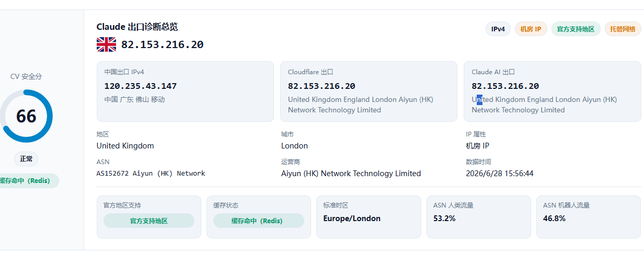Click the 标准时区 label
The height and width of the screenshot is (253, 644).
(x=336, y=205)
